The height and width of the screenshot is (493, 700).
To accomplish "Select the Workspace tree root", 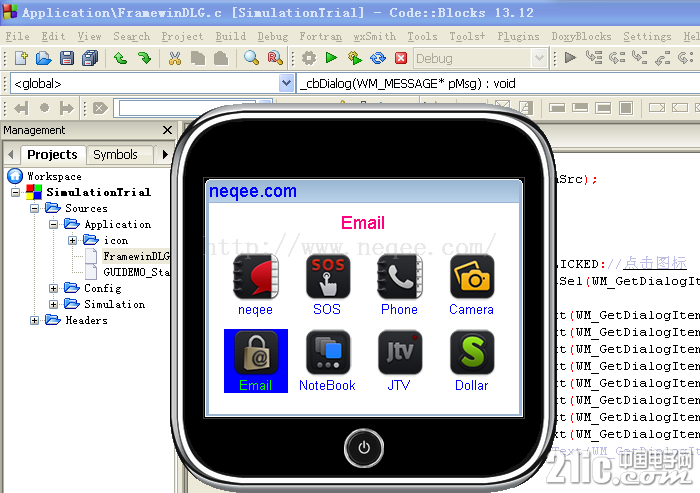I will (x=54, y=176).
